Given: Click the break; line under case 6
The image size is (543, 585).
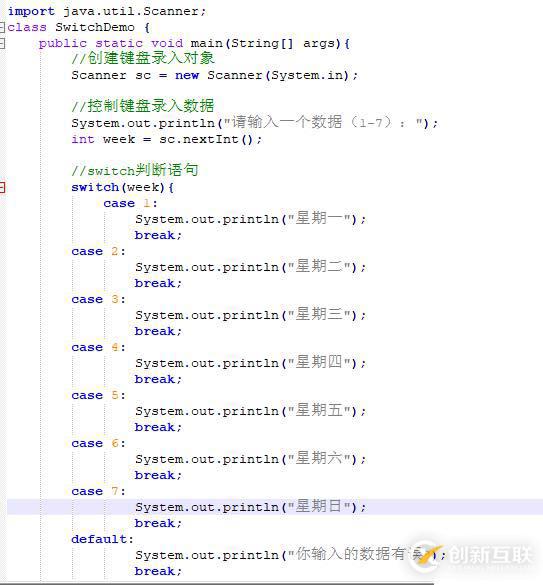Looking at the screenshot, I should pyautogui.click(x=158, y=475).
